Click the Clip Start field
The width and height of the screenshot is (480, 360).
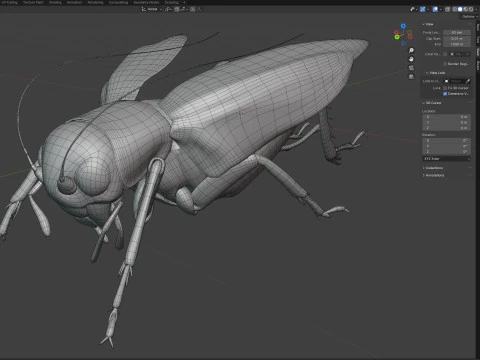457,38
